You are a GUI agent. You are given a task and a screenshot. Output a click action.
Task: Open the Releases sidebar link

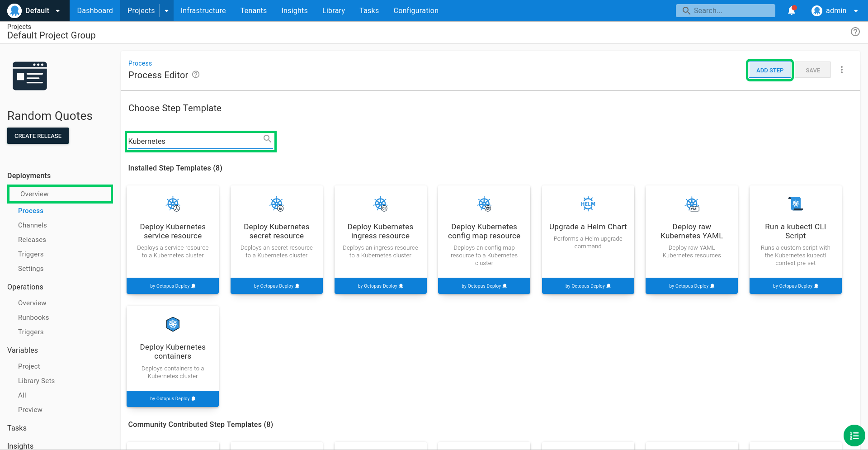click(x=32, y=240)
